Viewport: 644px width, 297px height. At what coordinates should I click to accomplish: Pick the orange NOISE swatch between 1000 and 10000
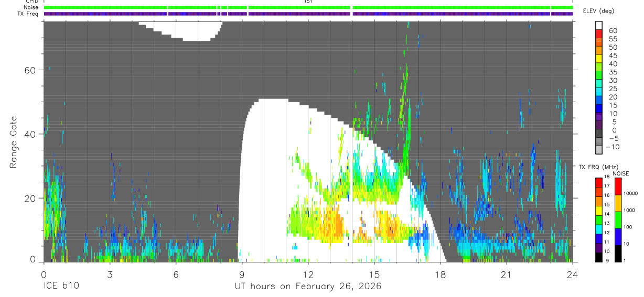[618, 203]
